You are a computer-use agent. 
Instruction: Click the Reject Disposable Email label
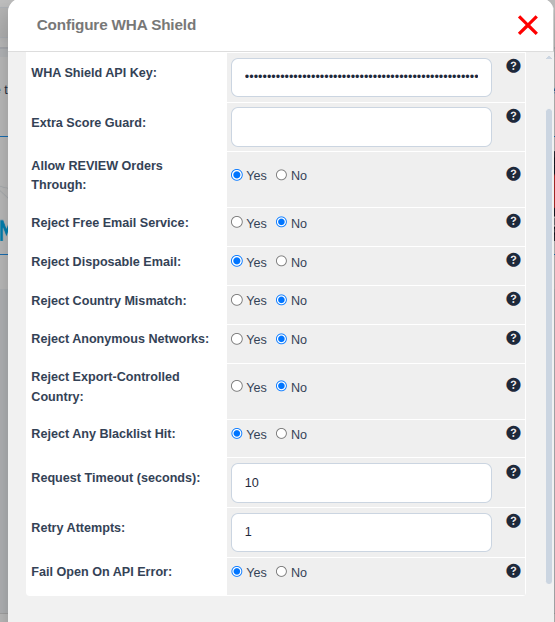[x=106, y=262]
